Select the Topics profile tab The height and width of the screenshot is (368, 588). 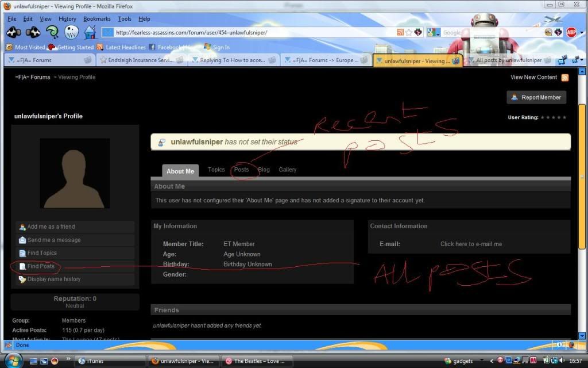pos(216,170)
